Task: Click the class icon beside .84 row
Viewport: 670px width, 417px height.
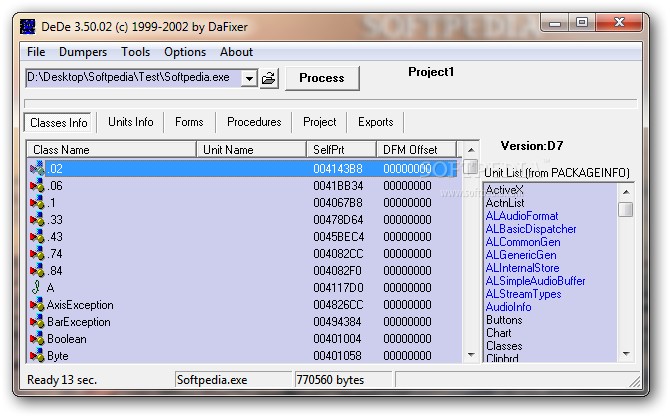Action: coord(37,270)
